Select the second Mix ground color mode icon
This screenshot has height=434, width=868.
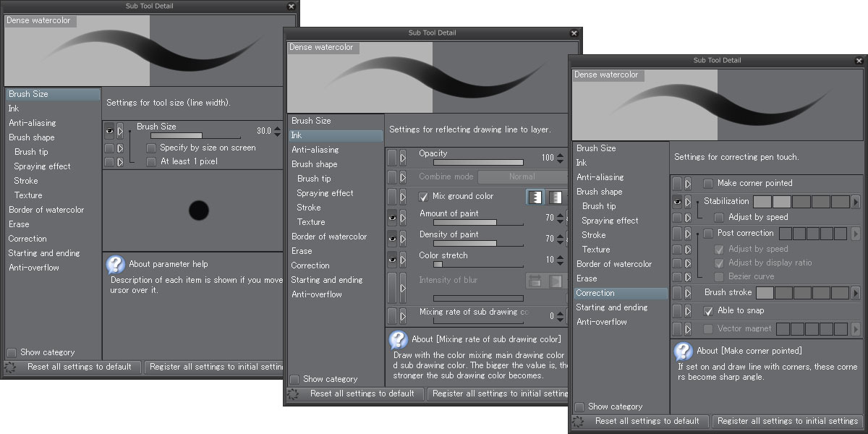pyautogui.click(x=556, y=197)
